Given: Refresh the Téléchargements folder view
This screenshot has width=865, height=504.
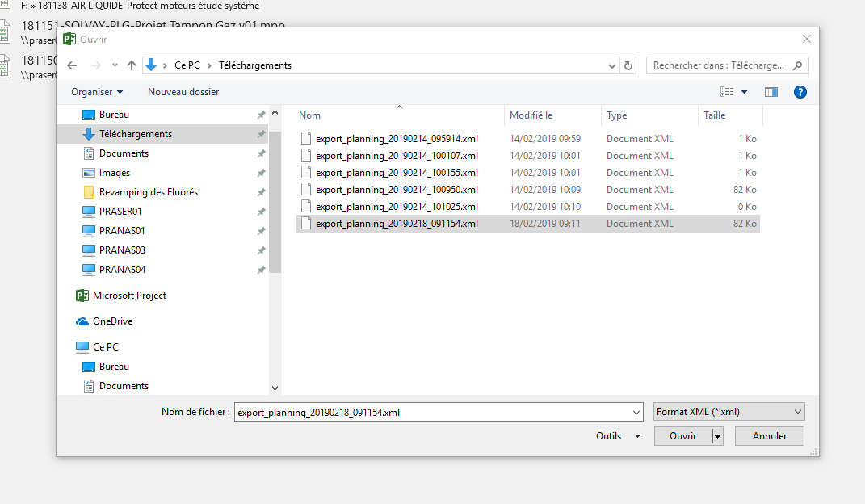Looking at the screenshot, I should [629, 65].
